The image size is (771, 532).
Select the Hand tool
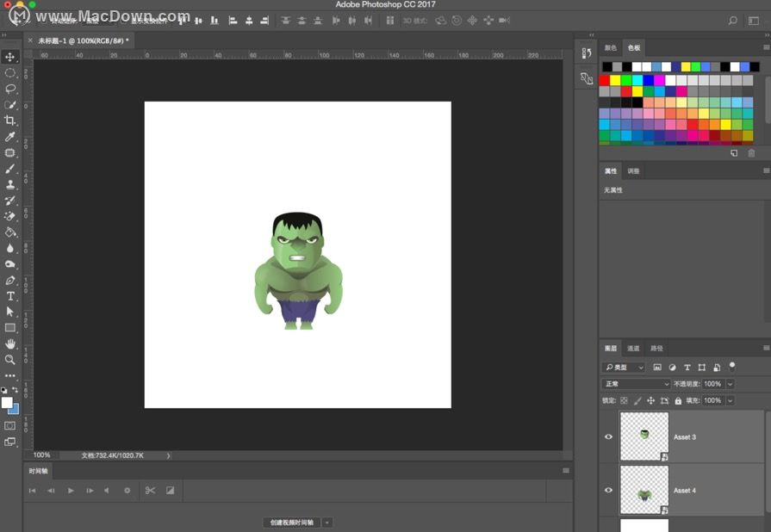point(9,343)
